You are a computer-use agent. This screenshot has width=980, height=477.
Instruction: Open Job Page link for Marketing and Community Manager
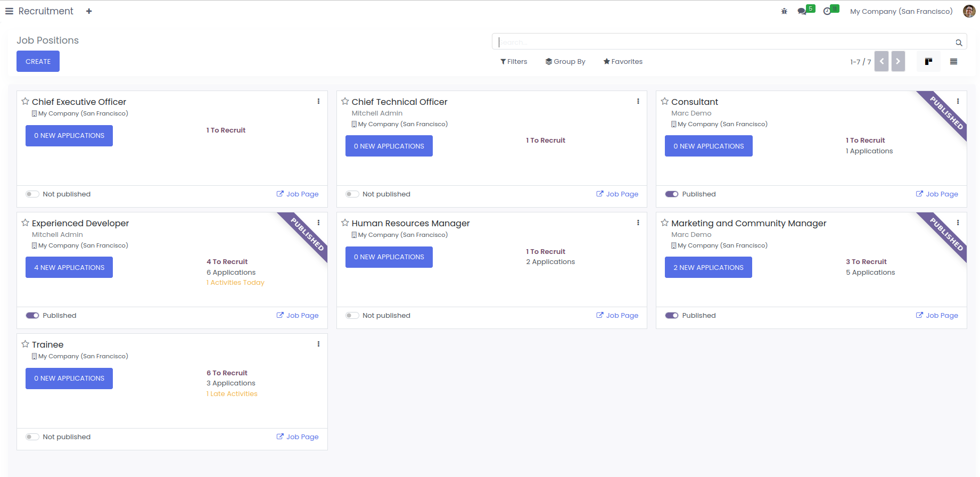click(937, 316)
